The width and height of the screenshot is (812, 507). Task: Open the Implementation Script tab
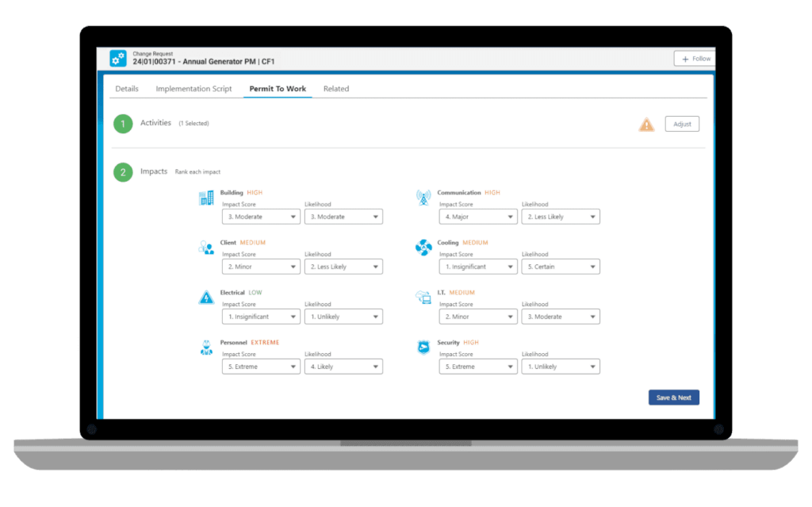pos(193,88)
